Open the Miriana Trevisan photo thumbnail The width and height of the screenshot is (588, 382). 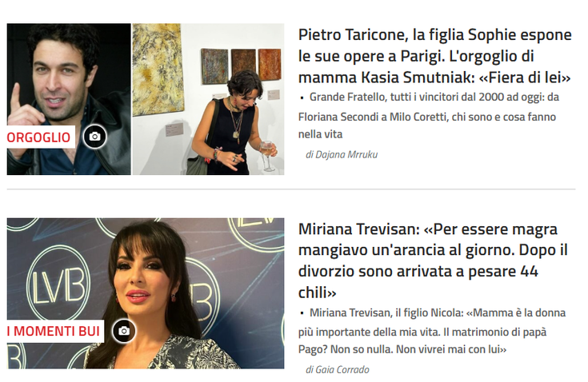coord(146,293)
